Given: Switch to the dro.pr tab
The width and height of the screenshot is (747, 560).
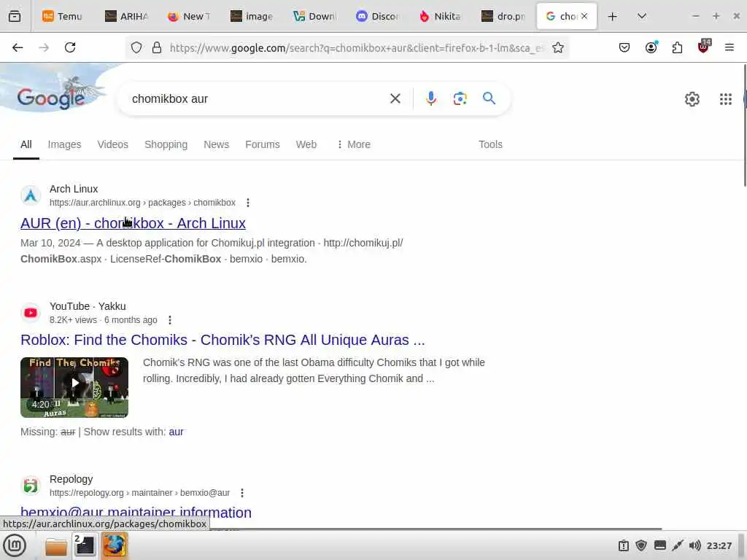Looking at the screenshot, I should pos(503,16).
